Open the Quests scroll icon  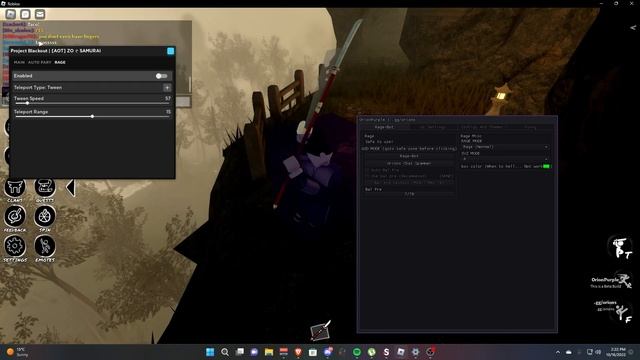click(x=45, y=187)
